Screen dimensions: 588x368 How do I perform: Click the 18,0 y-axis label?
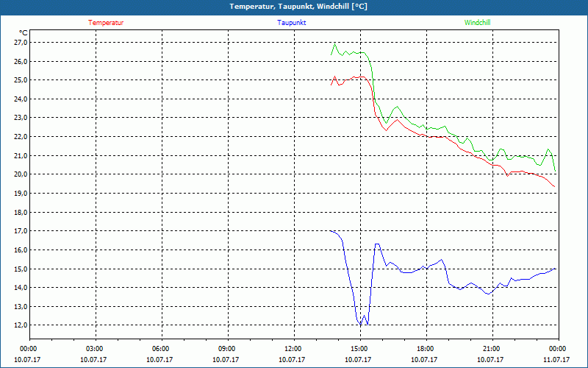(21, 212)
